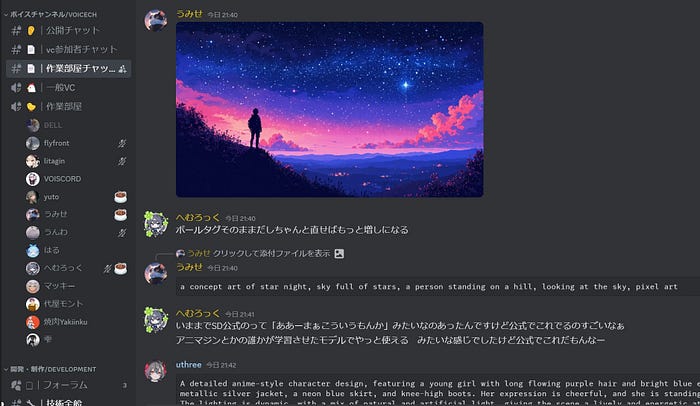Collapse the ボイスチャンネル/VOICECH category

pyautogui.click(x=50, y=14)
